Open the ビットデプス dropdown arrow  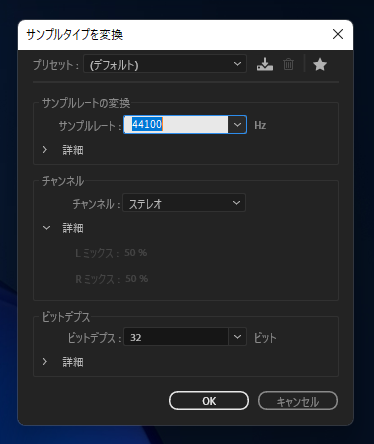pyautogui.click(x=237, y=337)
